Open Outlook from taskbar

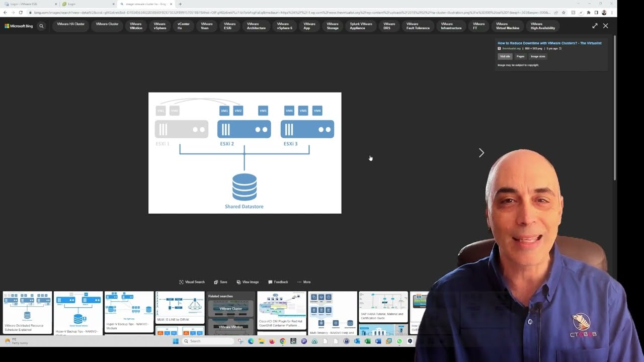[357, 341]
